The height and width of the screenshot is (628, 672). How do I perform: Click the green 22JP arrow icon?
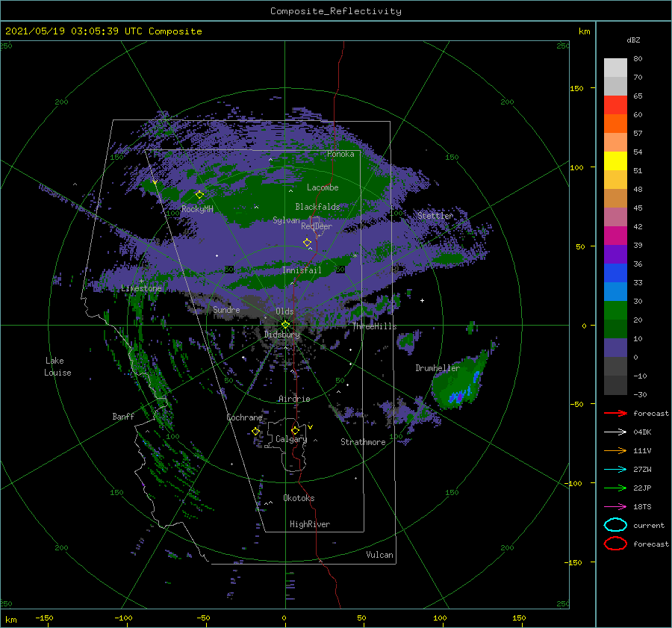click(x=615, y=488)
